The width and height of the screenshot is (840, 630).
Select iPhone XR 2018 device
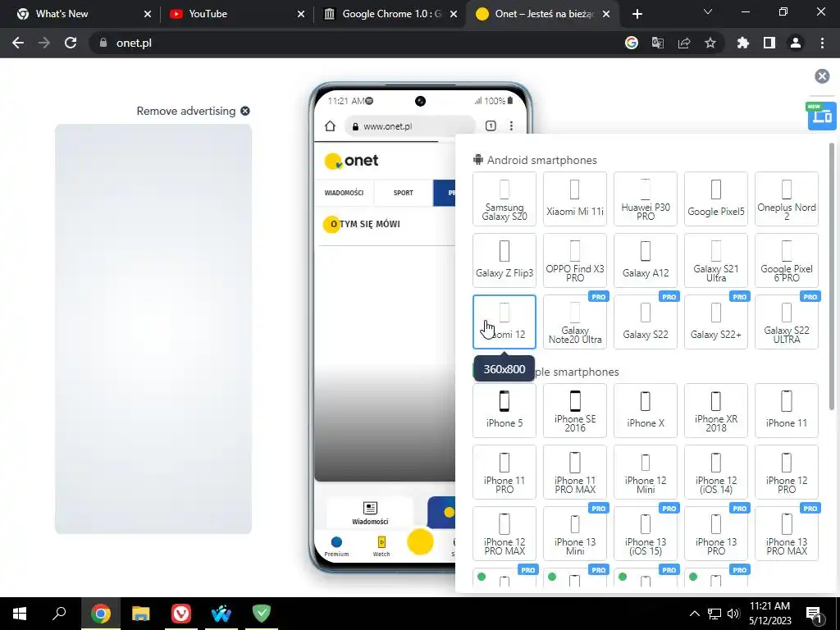(715, 410)
